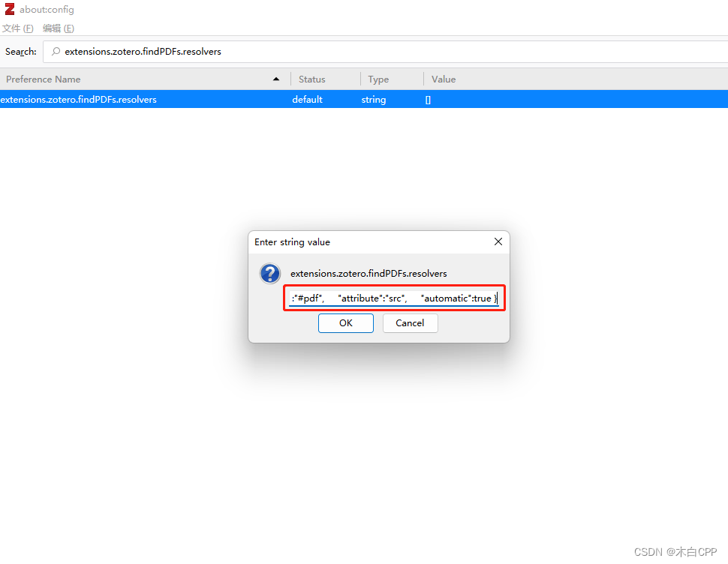Click the extensions.zotero.findPDFs.resolvers label in dialog

(369, 274)
